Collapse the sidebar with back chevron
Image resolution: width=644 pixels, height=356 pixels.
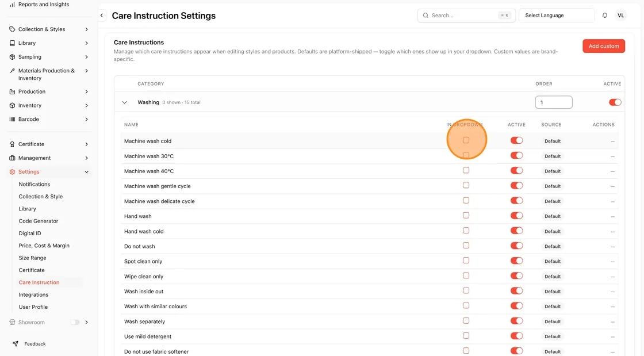click(x=102, y=15)
